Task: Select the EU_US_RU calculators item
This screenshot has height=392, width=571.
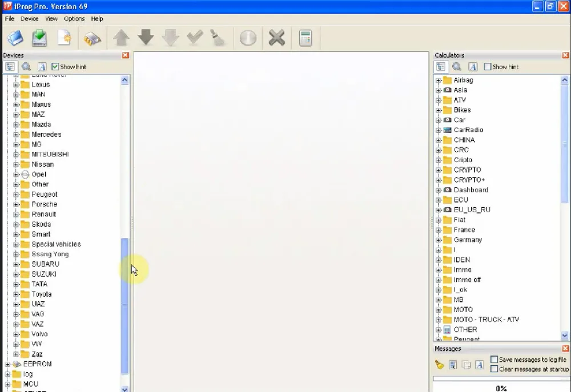Action: pos(472,209)
